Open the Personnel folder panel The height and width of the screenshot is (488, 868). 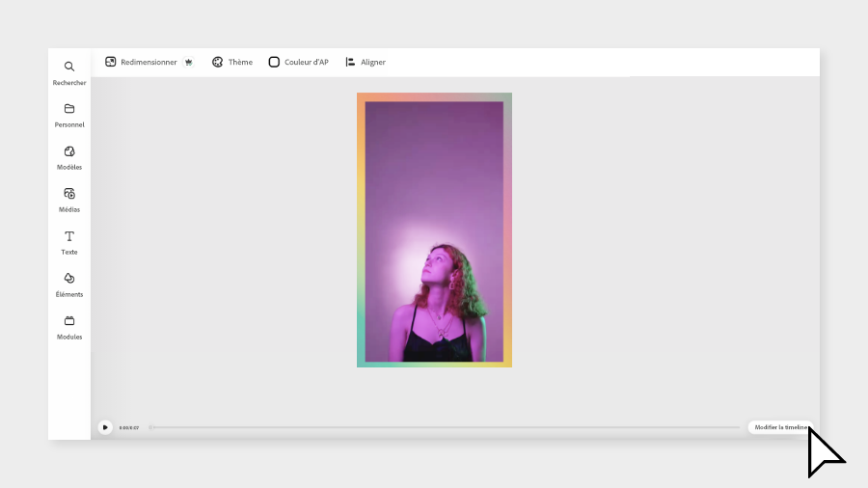coord(69,116)
